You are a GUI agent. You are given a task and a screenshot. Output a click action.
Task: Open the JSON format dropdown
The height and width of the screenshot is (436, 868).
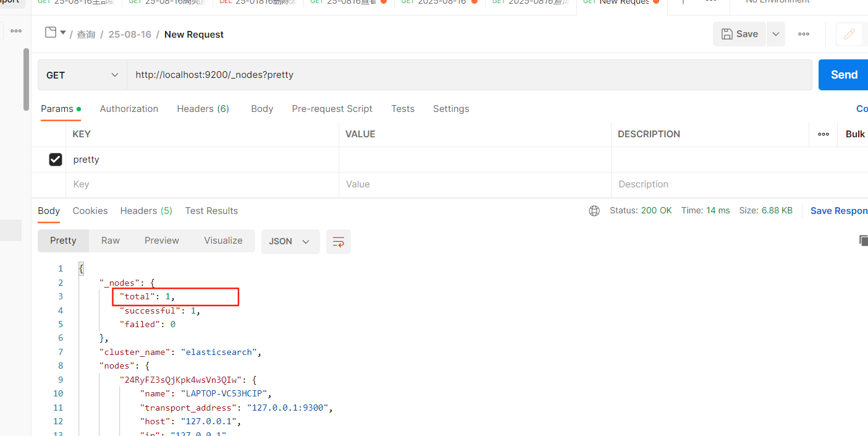pyautogui.click(x=290, y=241)
